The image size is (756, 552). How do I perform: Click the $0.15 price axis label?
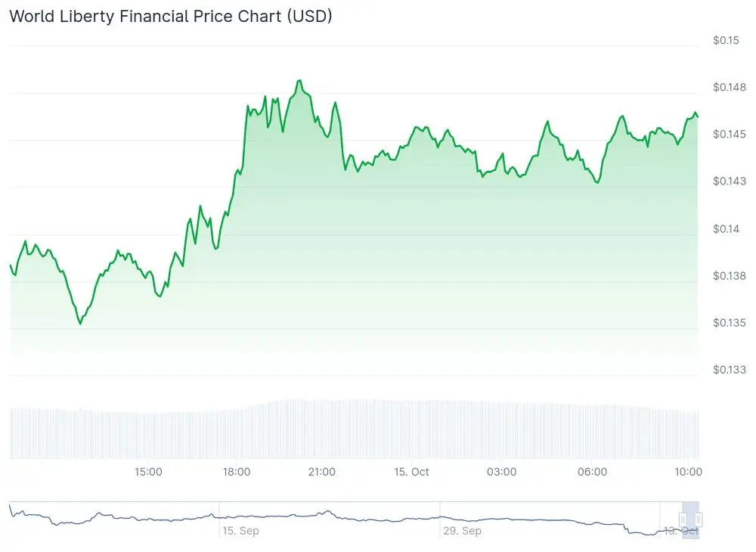pyautogui.click(x=726, y=40)
